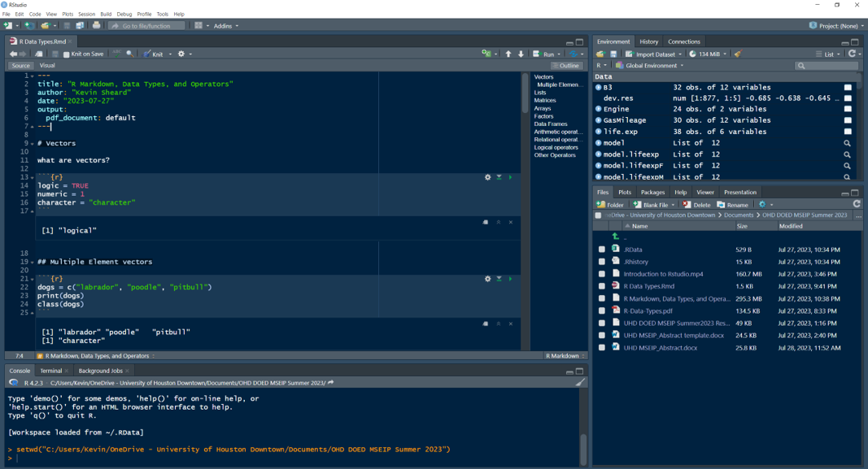Open the Plots menu in menu bar
Screen dimensions: 868x469
[x=68, y=14]
